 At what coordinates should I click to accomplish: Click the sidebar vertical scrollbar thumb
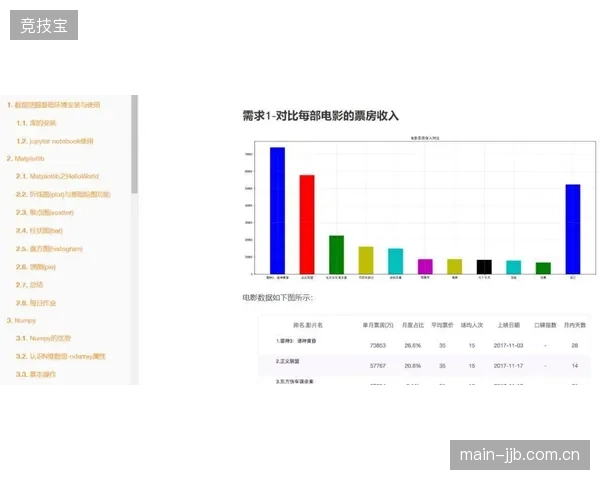[x=134, y=144]
